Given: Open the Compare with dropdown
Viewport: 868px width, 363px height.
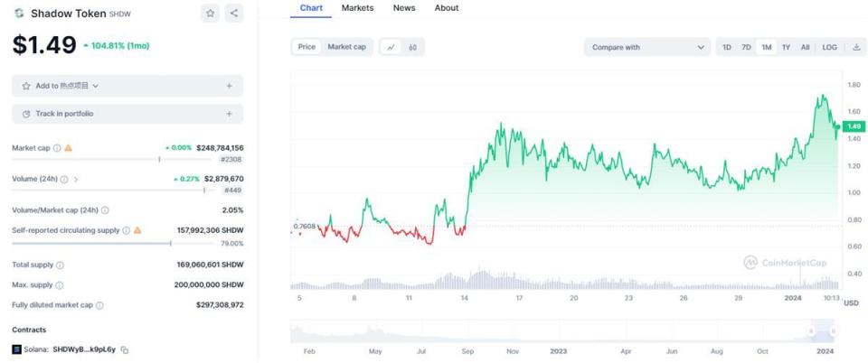Looking at the screenshot, I should tap(646, 47).
